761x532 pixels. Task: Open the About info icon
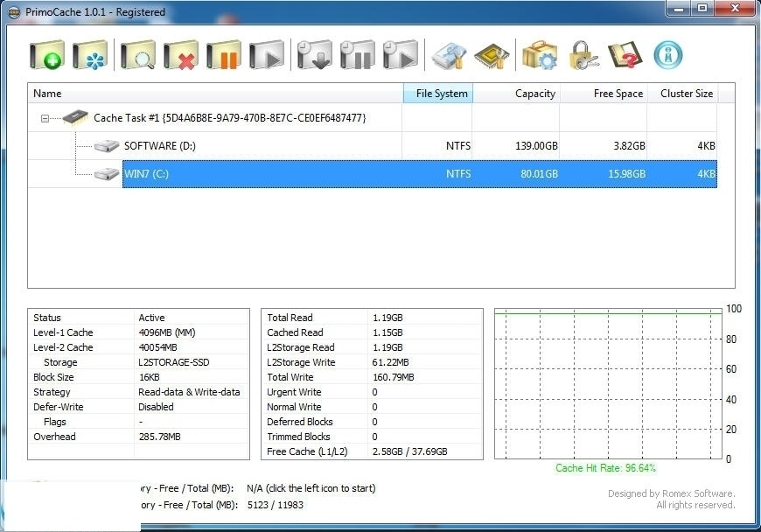(x=668, y=55)
